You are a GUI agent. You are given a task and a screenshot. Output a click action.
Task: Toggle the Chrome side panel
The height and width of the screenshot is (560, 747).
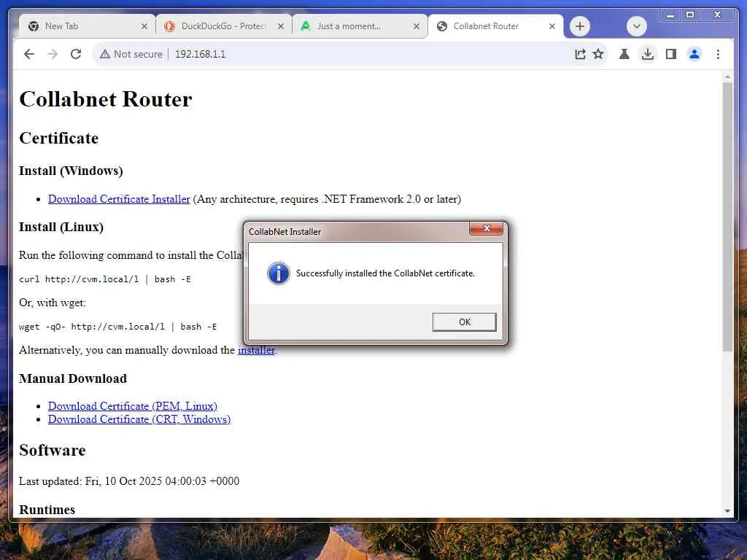(671, 54)
